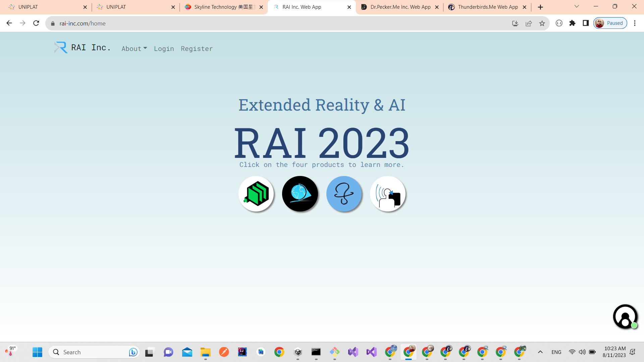
Task: Open the tab search chevron
Action: 576,6
